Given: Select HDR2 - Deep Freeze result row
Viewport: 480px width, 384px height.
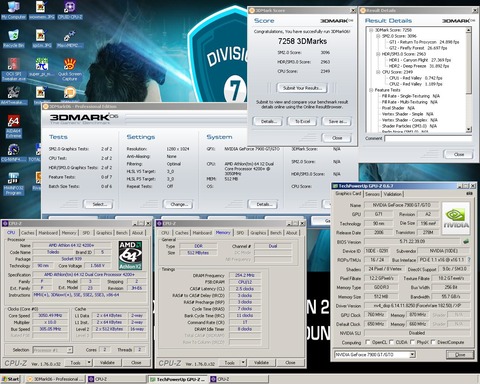Looking at the screenshot, I should 419,66.
